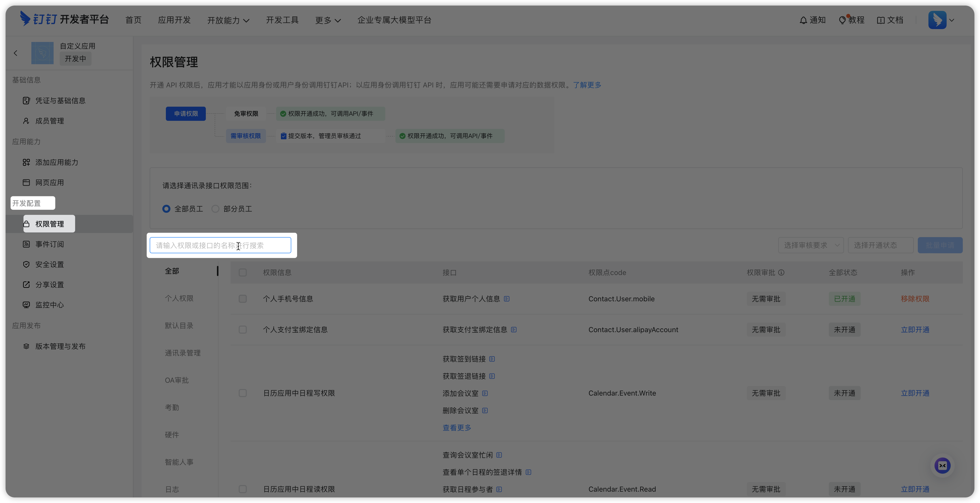Screen dimensions: 980x503
Task: Select the 部分员工 radio button
Action: tap(215, 209)
